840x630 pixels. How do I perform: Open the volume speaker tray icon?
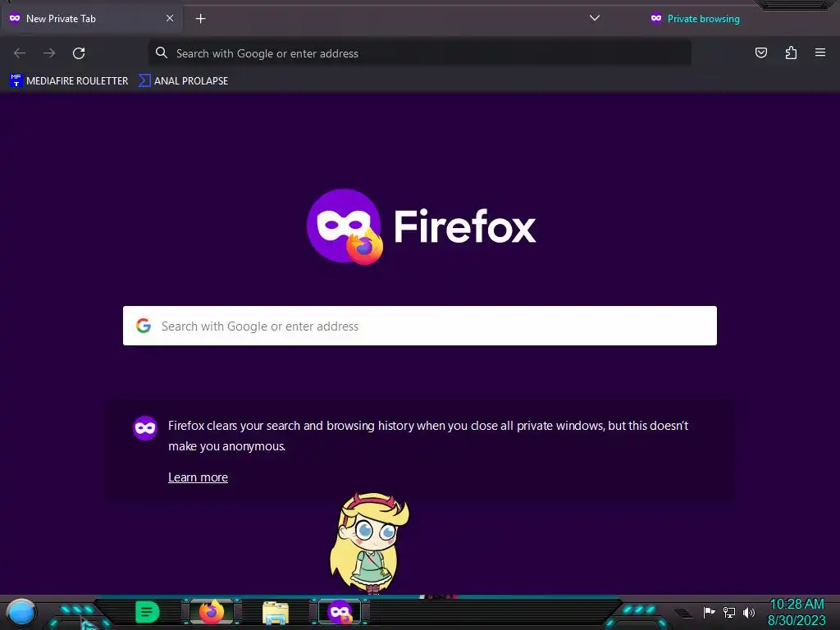(x=749, y=612)
